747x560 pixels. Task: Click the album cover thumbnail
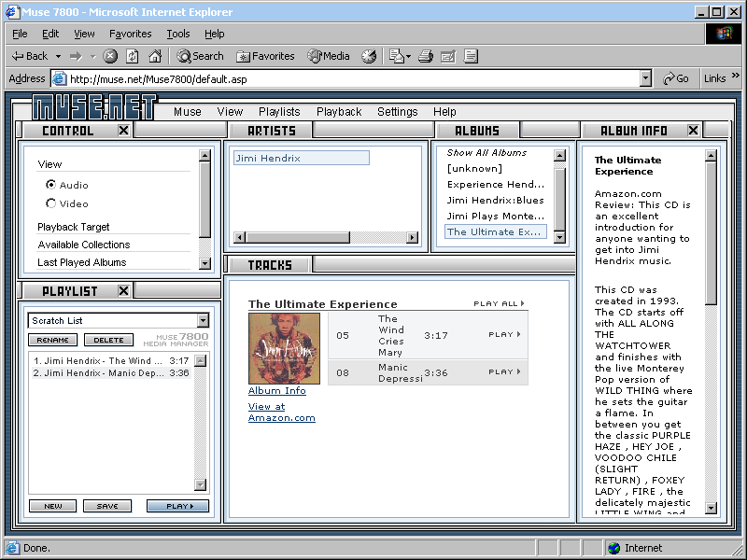pyautogui.click(x=284, y=348)
